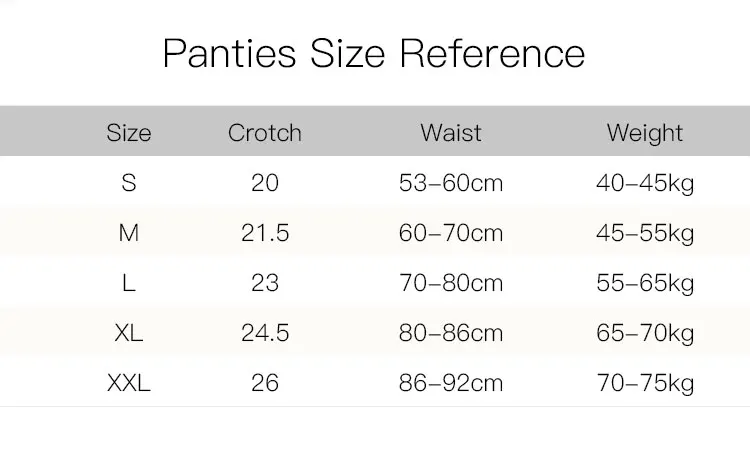This screenshot has width=750, height=460.
Task: Select the Crotch column header
Action: click(265, 133)
